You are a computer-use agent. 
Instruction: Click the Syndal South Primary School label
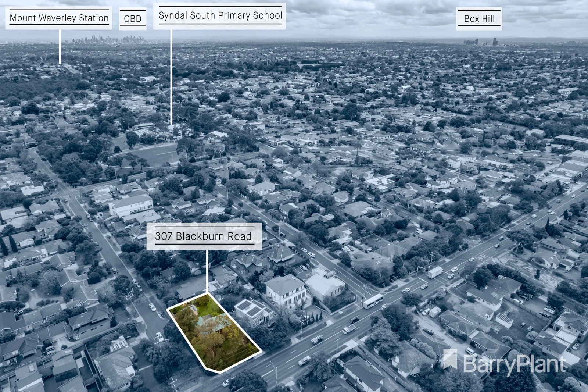(x=220, y=16)
